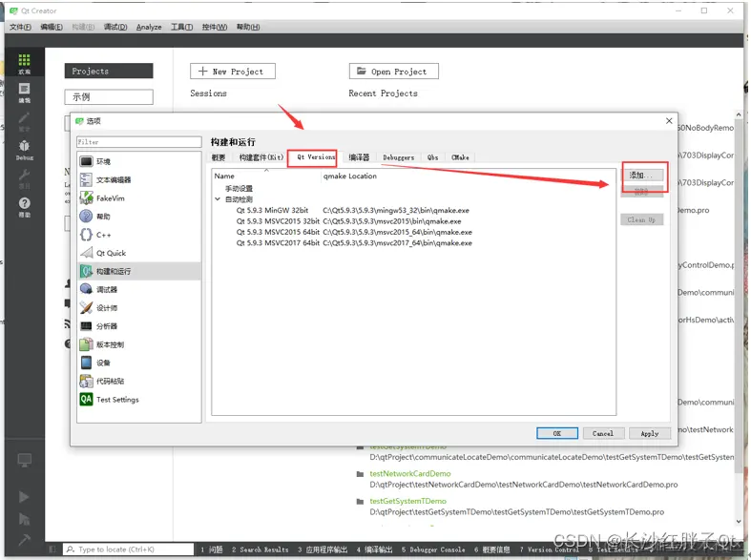
Task: Open the 问题 output pane
Action: (x=212, y=550)
